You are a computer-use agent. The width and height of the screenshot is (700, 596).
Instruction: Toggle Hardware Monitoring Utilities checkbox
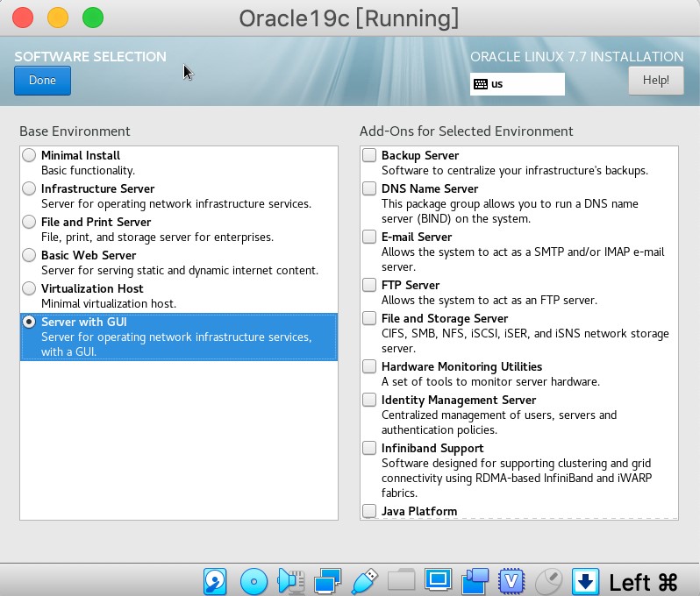[369, 366]
